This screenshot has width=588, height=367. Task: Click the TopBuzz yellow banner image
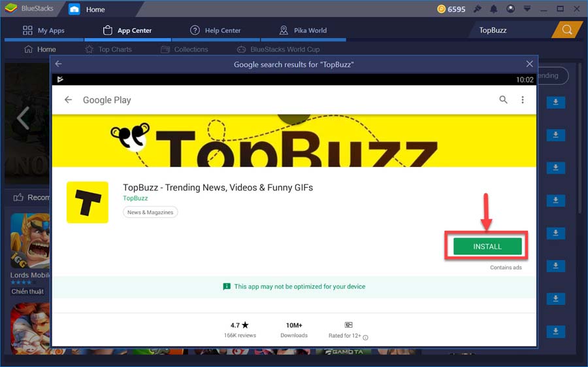[294, 141]
